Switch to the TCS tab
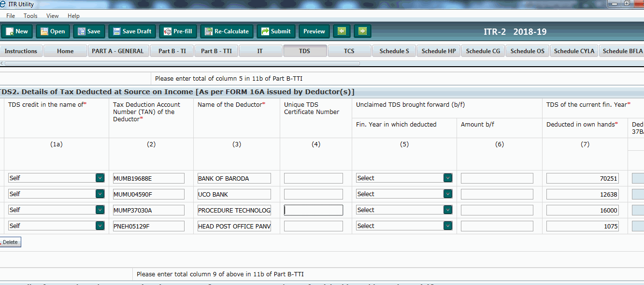The width and height of the screenshot is (644, 285). 349,50
